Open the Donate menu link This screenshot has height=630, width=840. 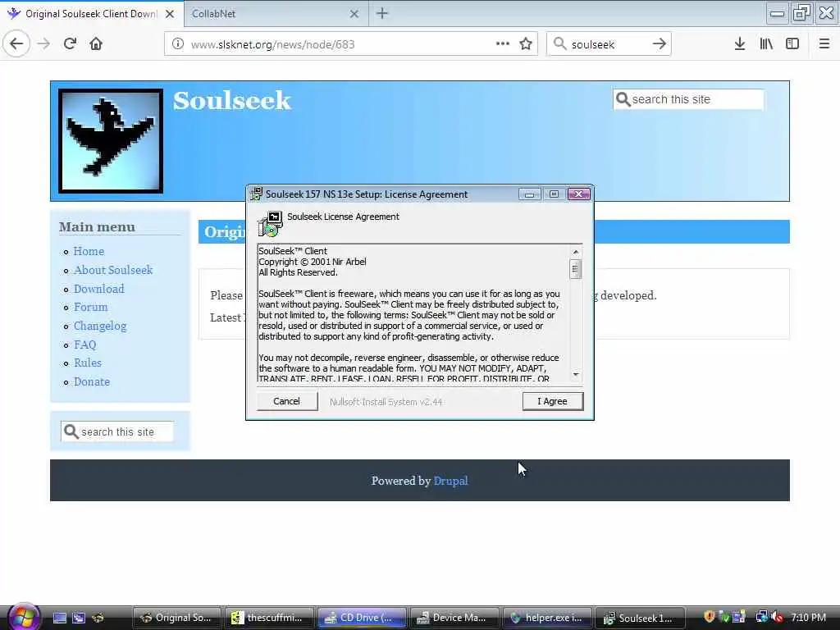pos(92,381)
